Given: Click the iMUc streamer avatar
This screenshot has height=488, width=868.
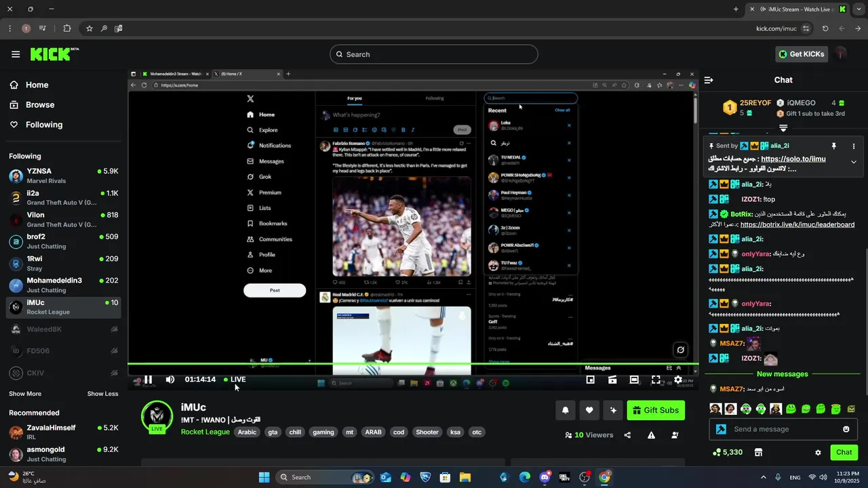Looking at the screenshot, I should click(157, 415).
